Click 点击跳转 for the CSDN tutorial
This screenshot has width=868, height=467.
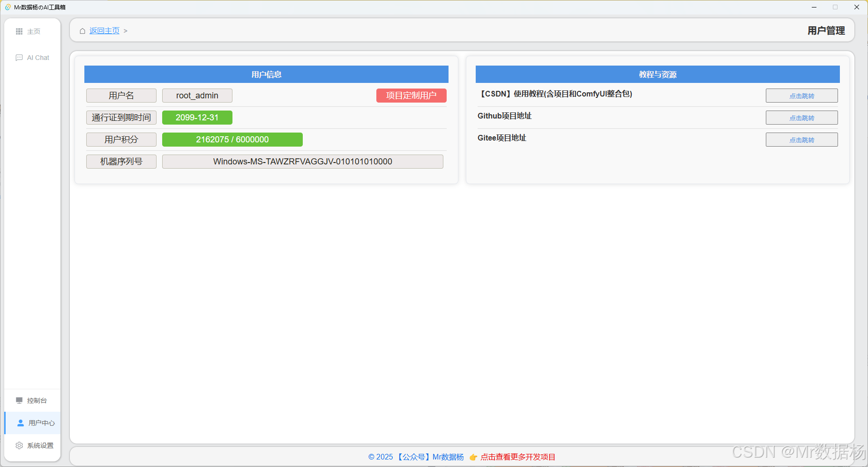tap(801, 96)
